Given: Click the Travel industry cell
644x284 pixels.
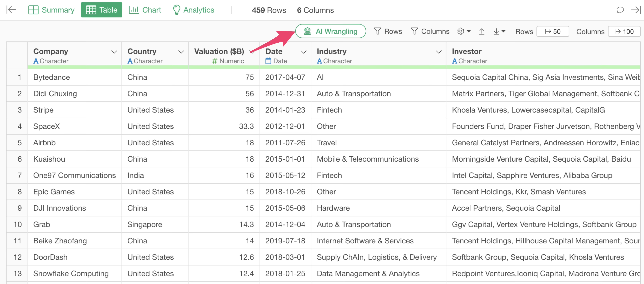Looking at the screenshot, I should pyautogui.click(x=379, y=143).
